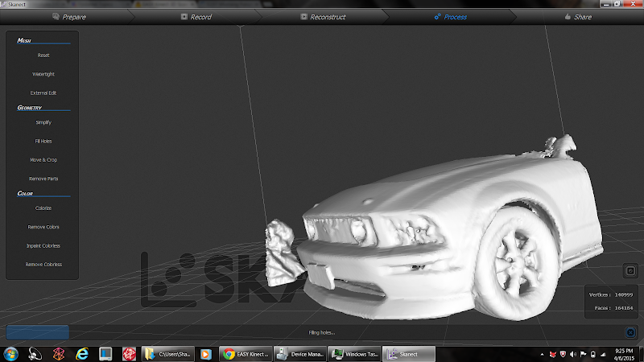The width and height of the screenshot is (644, 362).
Task: Switch to EASY Kinect Chrome window
Action: [x=246, y=354]
